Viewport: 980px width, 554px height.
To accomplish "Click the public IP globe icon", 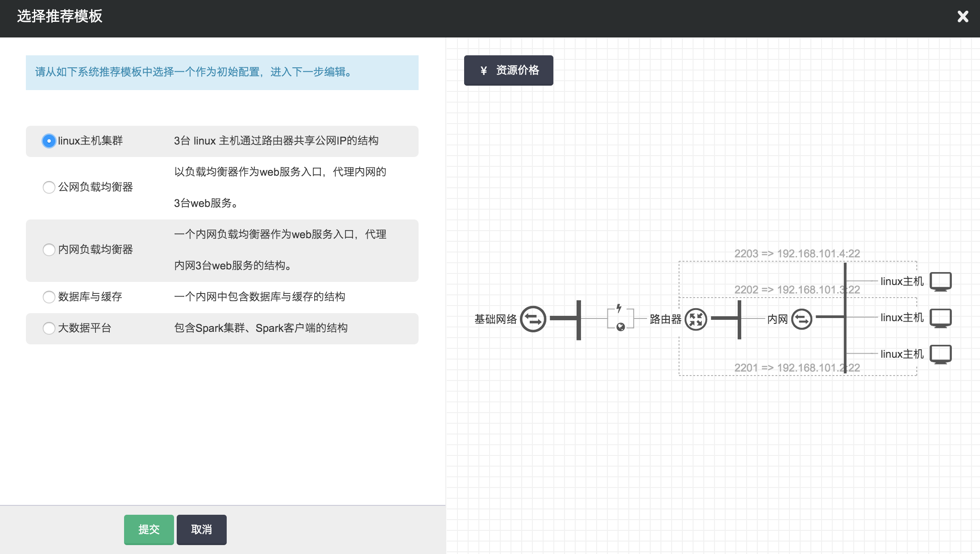I will (x=620, y=327).
